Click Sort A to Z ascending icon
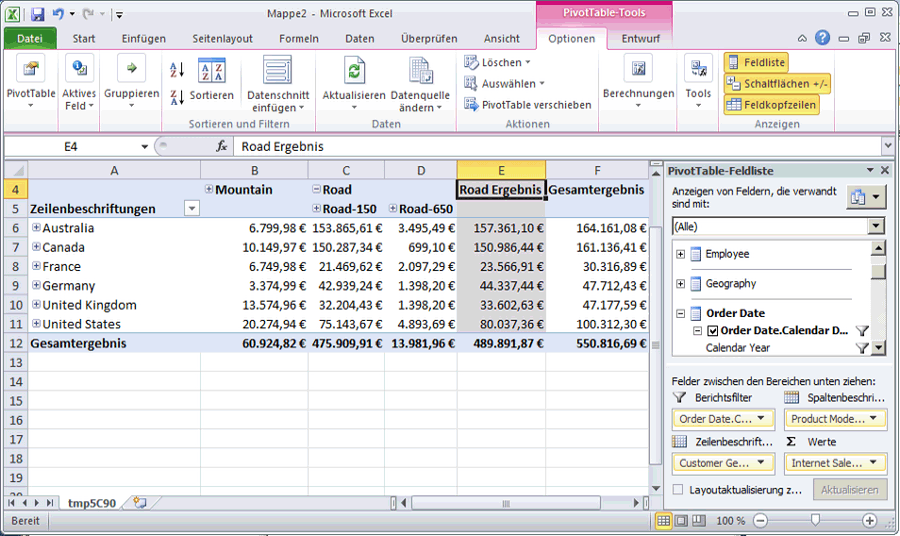The height and width of the screenshot is (536, 900). 177,70
